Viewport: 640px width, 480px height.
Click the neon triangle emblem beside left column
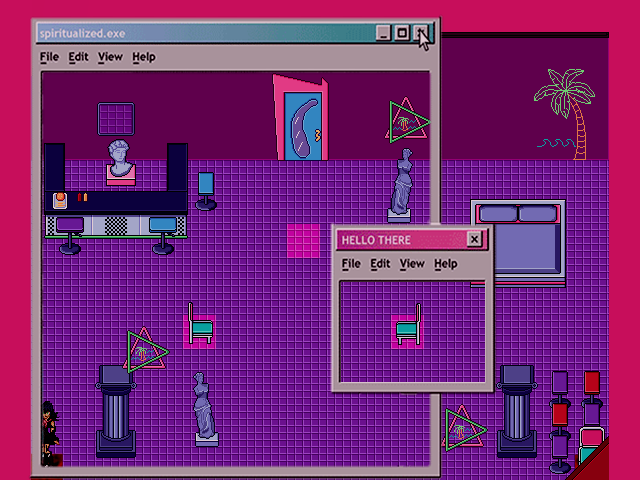pyautogui.click(x=146, y=350)
